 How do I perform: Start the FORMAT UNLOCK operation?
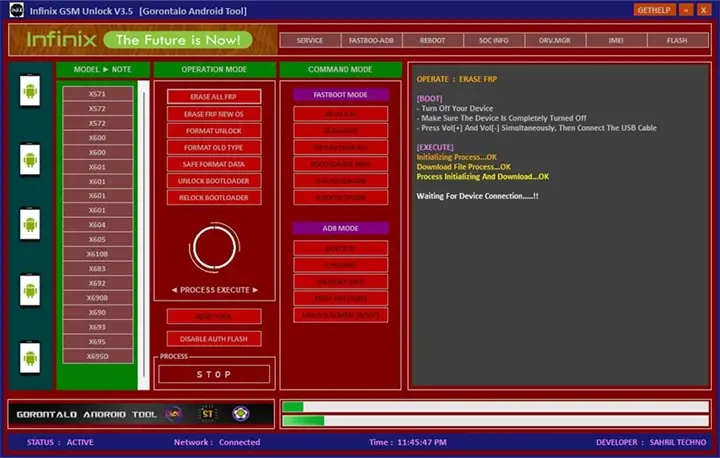click(x=214, y=131)
